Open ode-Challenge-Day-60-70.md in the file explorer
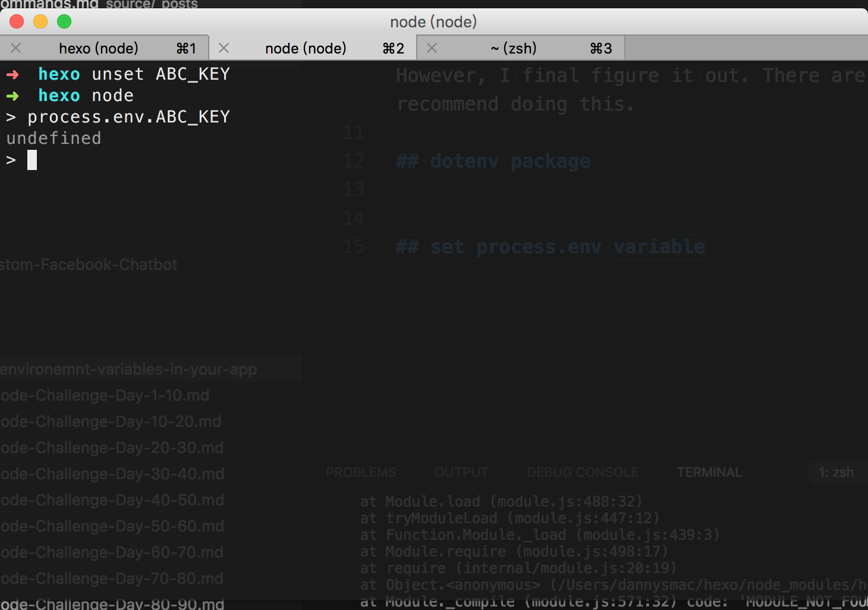868x610 pixels. [112, 552]
